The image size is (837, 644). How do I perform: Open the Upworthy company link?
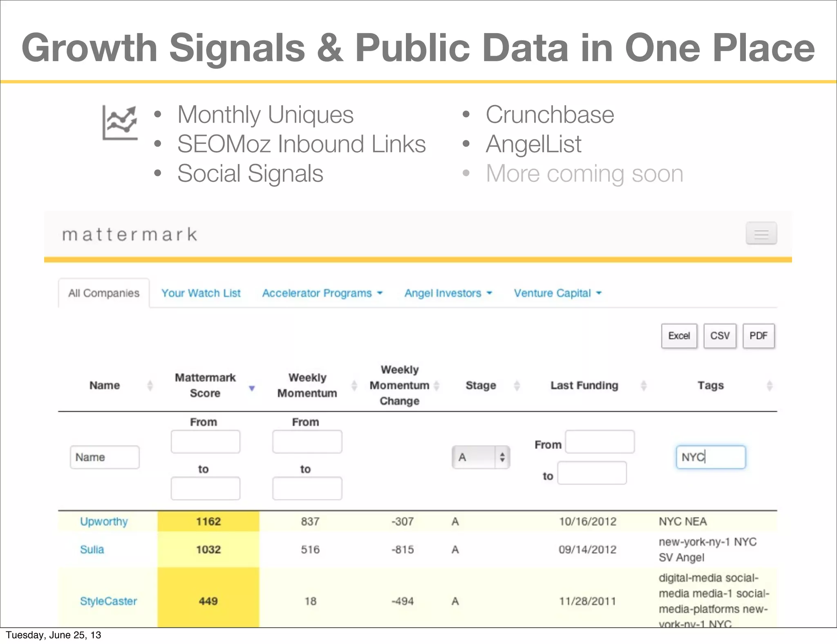click(104, 521)
